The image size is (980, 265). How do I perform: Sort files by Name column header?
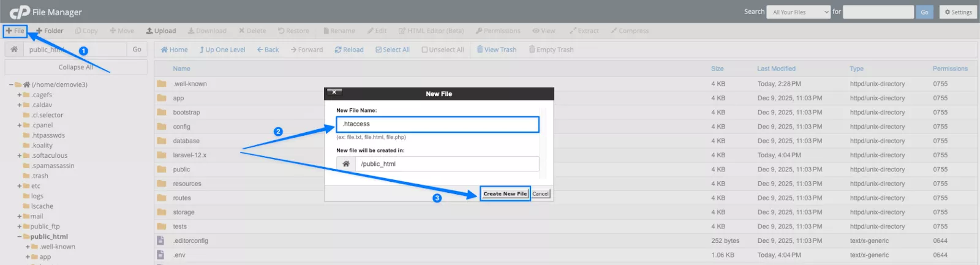[181, 69]
